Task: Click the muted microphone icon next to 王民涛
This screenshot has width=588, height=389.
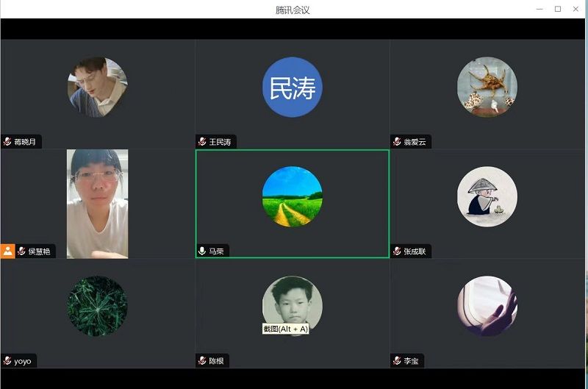Action: pos(202,141)
